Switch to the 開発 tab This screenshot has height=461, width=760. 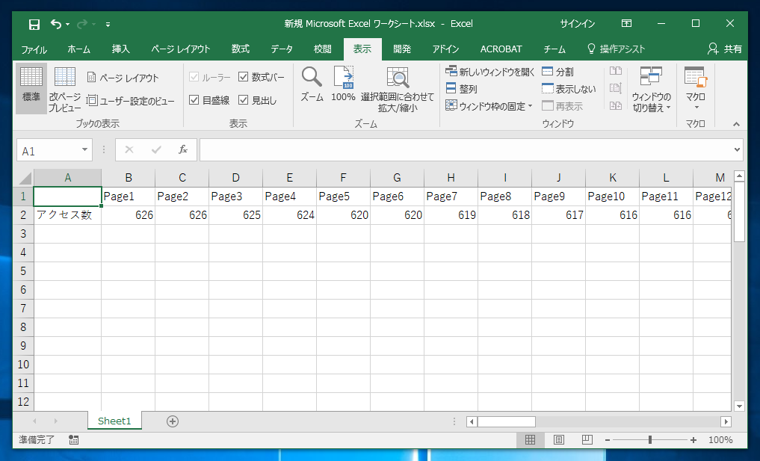(x=402, y=49)
